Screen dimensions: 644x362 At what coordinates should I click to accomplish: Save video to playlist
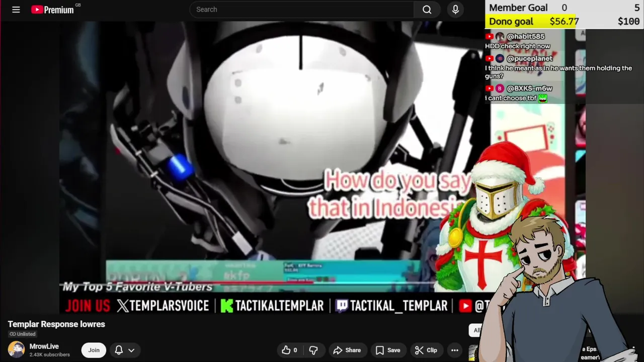(388, 350)
